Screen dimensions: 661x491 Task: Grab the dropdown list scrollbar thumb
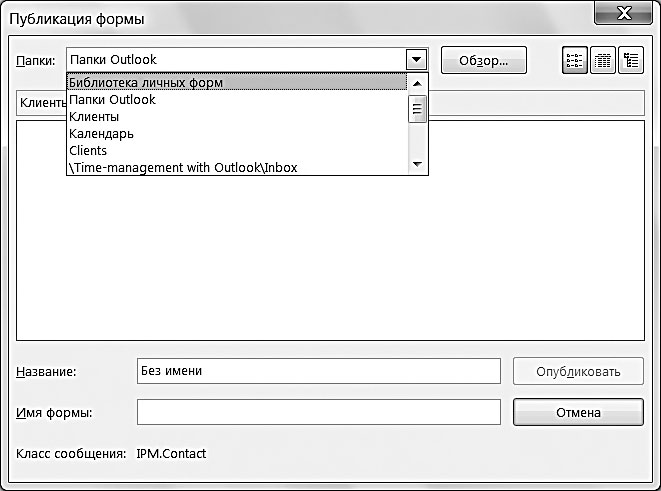[x=417, y=109]
